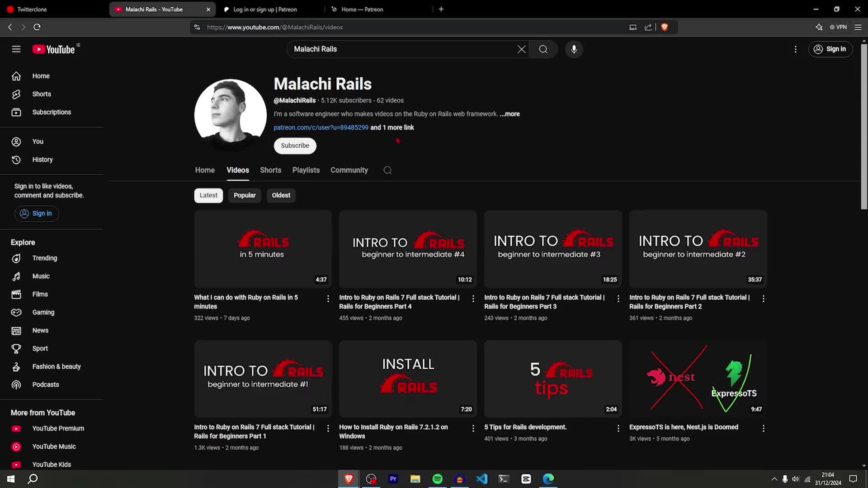868x488 pixels.
Task: Open Visual Studio Code from taskbar
Action: coord(481,479)
